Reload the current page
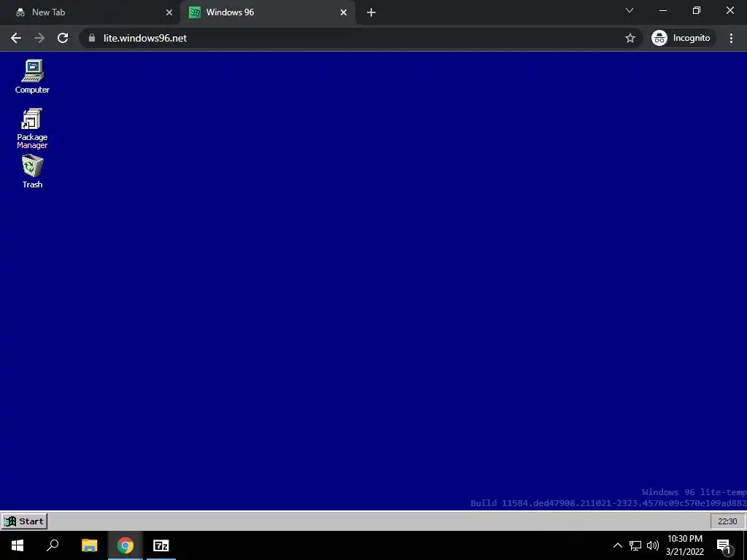Viewport: 747px width, 560px height. coord(63,38)
